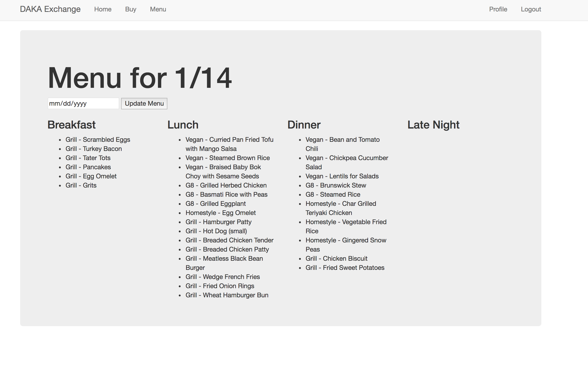Click Grill - Wheat Hamburger Bun item
The image size is (588, 365).
[x=227, y=295]
